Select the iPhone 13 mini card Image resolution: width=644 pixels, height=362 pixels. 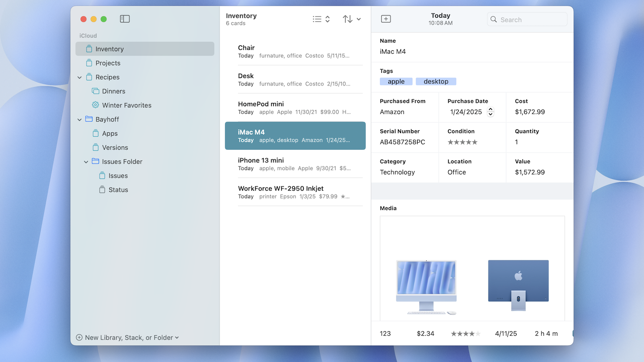(295, 164)
